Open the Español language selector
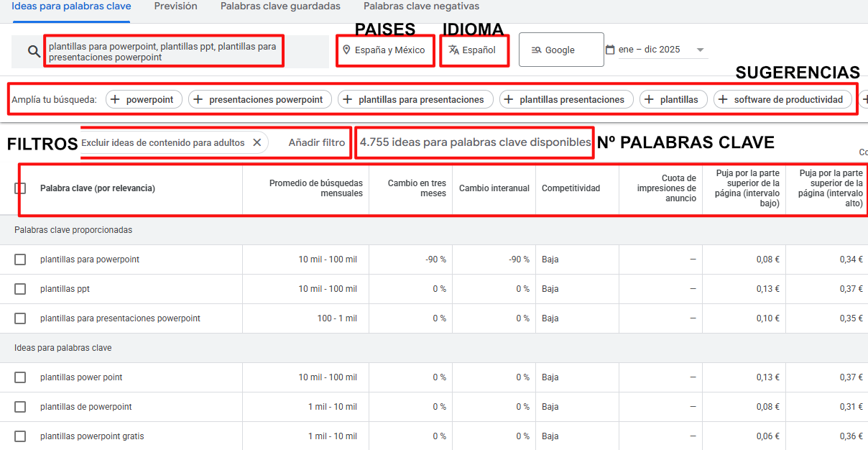 [474, 50]
